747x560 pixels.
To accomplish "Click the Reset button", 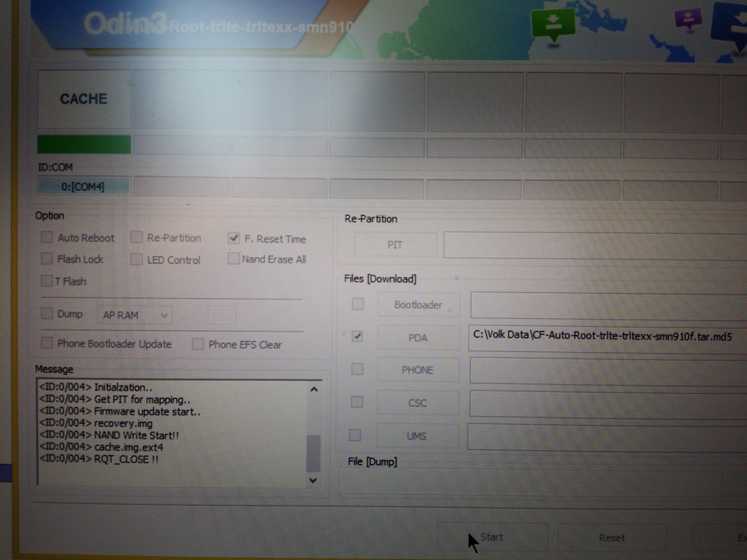I will click(x=612, y=538).
